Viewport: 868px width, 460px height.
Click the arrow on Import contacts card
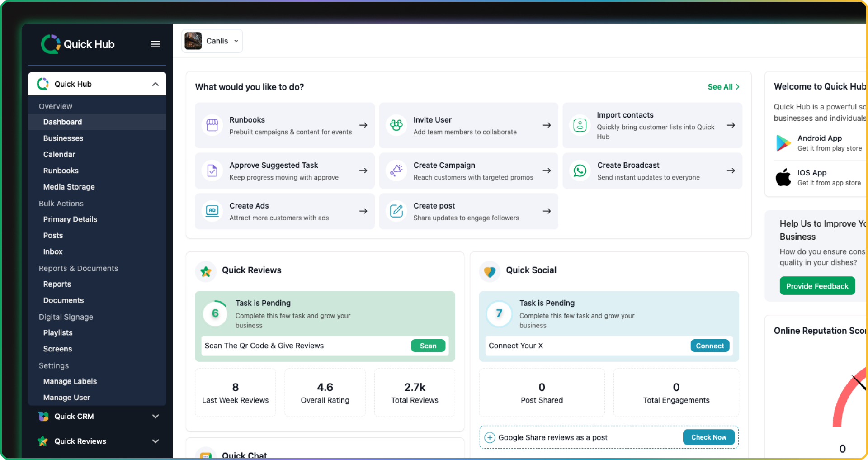coord(731,125)
